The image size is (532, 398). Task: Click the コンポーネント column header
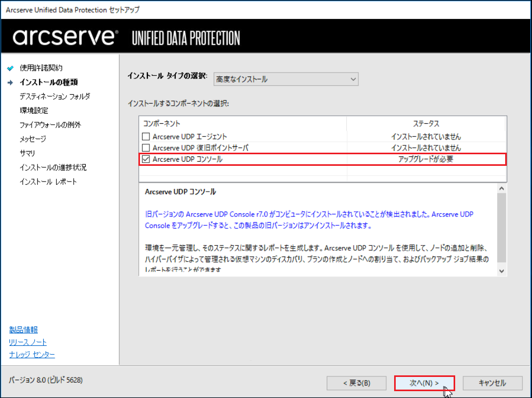pos(243,124)
